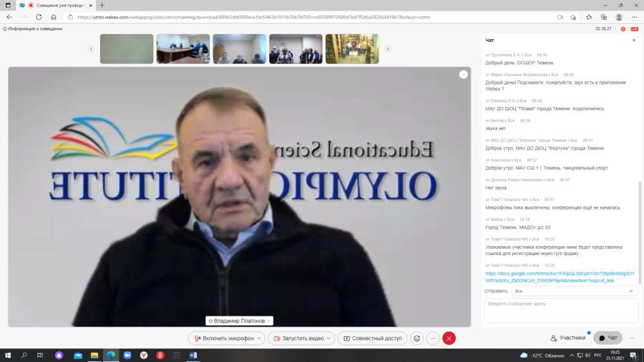Screen dimensions: 644x362
Task: Open the Windows Start menu
Action: click(8, 356)
